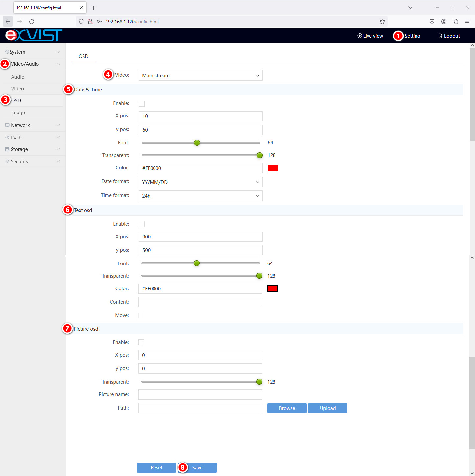Click the Date & Time X pos field

201,116
